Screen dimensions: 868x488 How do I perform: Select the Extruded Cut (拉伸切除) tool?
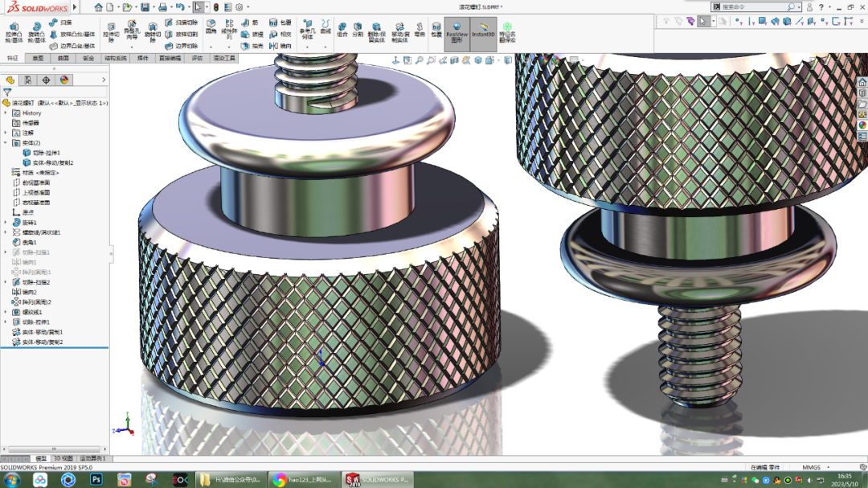(x=111, y=31)
